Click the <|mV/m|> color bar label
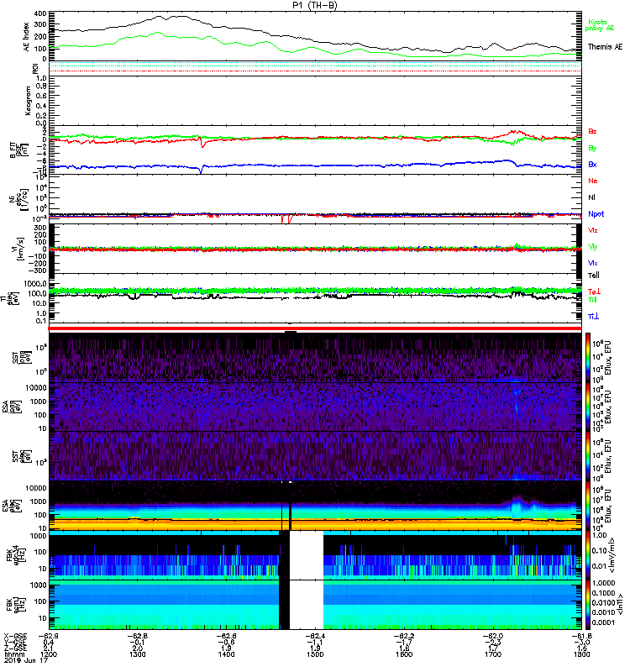The width and height of the screenshot is (630, 672). tap(613, 556)
